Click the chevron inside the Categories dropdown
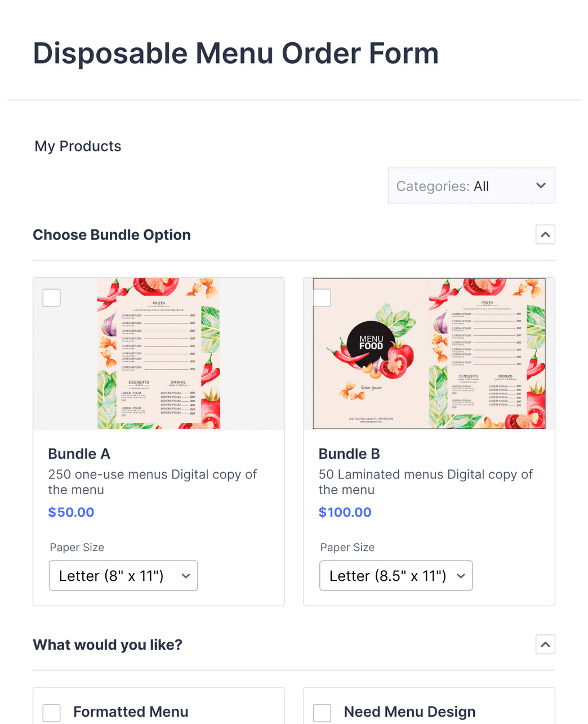This screenshot has height=724, width=588. click(x=540, y=185)
